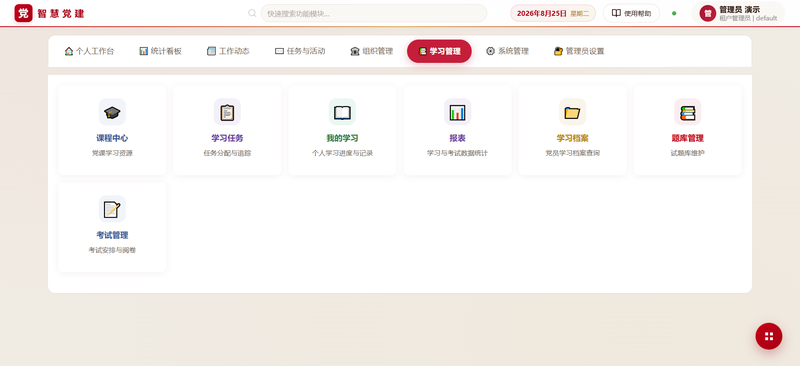The image size is (800, 366).
Task: Click the 星期二 weekday text
Action: (580, 14)
